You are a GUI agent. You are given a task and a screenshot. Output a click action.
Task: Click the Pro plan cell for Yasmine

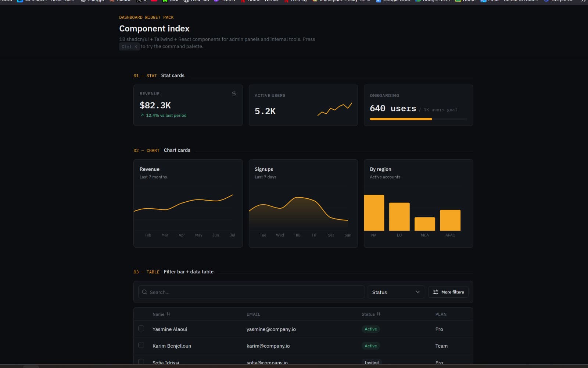point(439,329)
